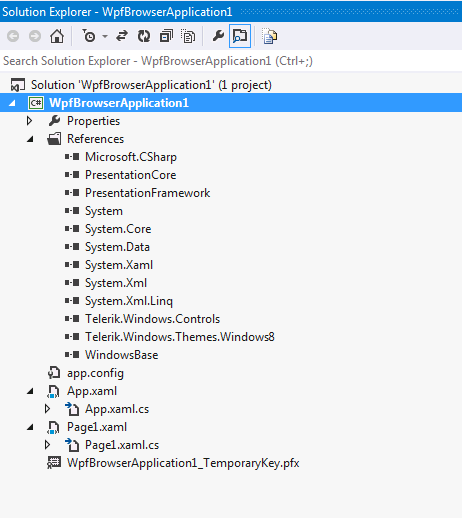The height and width of the screenshot is (518, 462).
Task: Click the Page1.xaml.cs code file icon
Action: tap(72, 445)
